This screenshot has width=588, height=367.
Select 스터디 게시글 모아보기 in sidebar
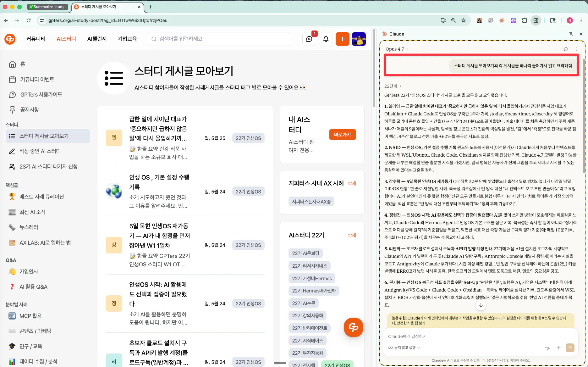pos(48,136)
